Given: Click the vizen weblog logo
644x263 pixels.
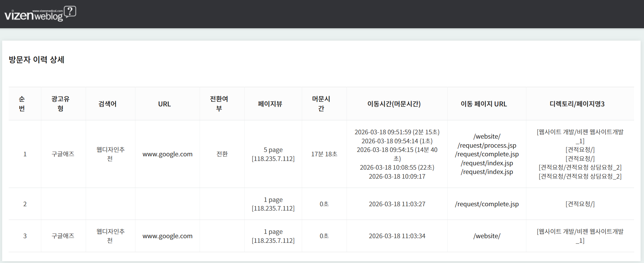Looking at the screenshot, I should tap(34, 15).
